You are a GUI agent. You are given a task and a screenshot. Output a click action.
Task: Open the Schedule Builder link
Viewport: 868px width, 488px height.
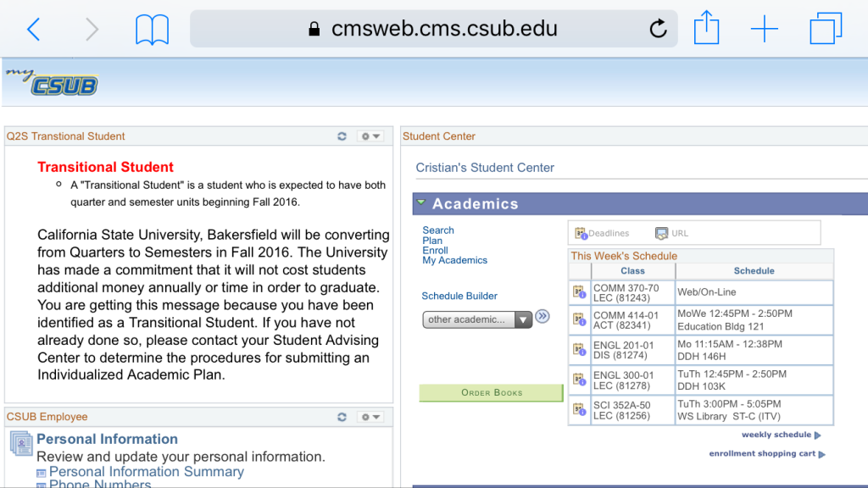click(459, 296)
